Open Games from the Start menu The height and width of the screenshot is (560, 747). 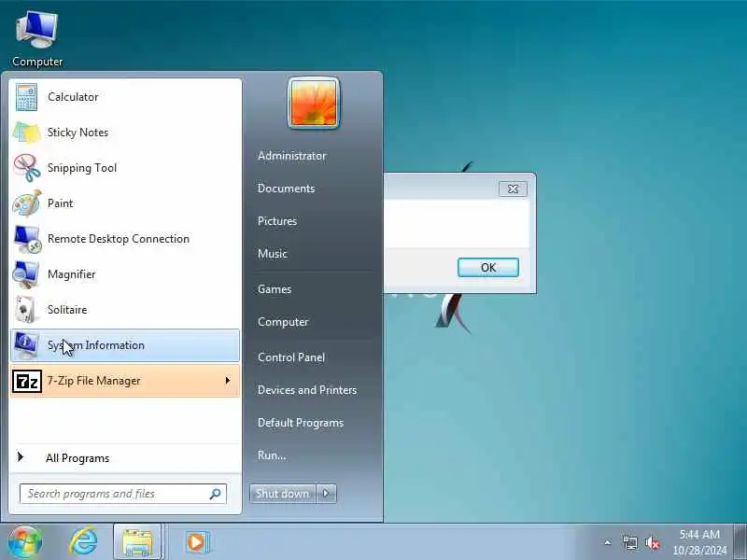coord(275,289)
